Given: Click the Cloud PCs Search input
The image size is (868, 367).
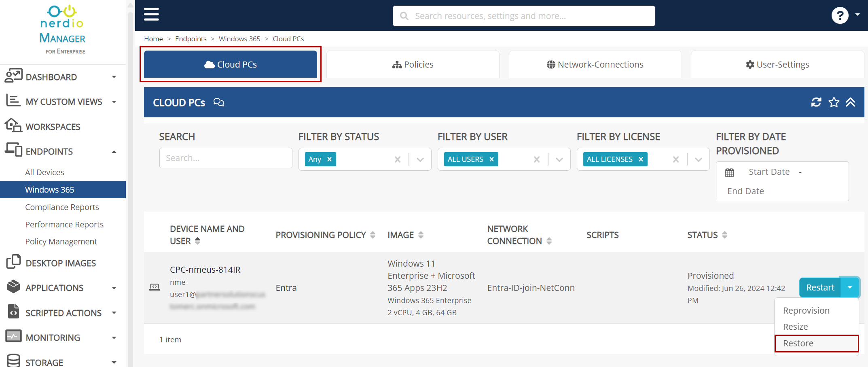Looking at the screenshot, I should [226, 158].
